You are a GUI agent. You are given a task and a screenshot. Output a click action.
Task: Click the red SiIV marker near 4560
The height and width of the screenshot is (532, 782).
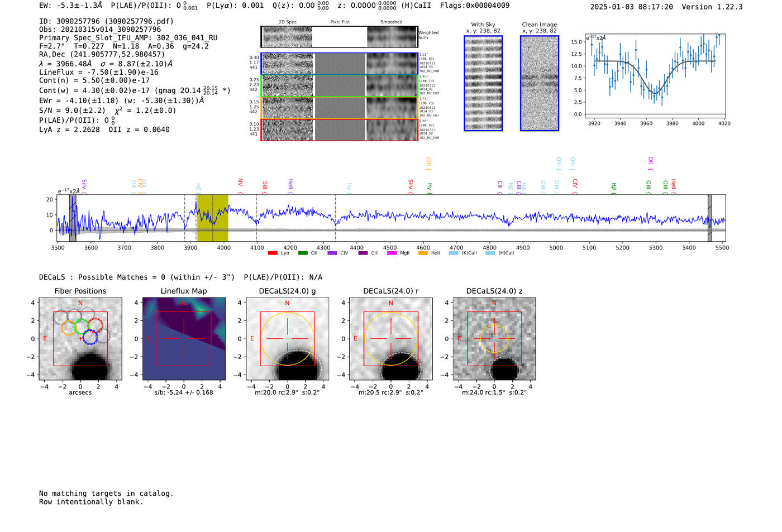point(411,186)
